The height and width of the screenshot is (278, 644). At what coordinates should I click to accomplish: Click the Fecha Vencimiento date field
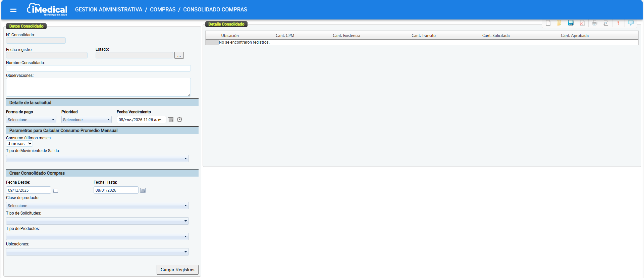(141, 120)
